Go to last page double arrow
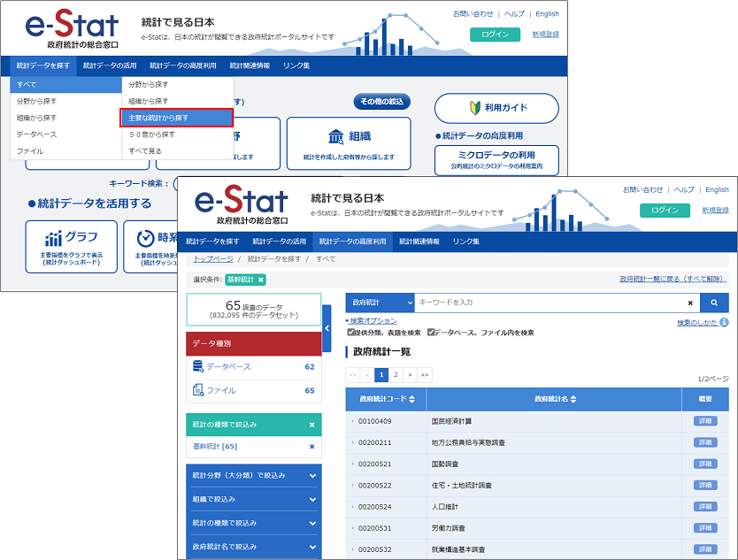Viewport: 738px width, 560px height. [x=425, y=375]
